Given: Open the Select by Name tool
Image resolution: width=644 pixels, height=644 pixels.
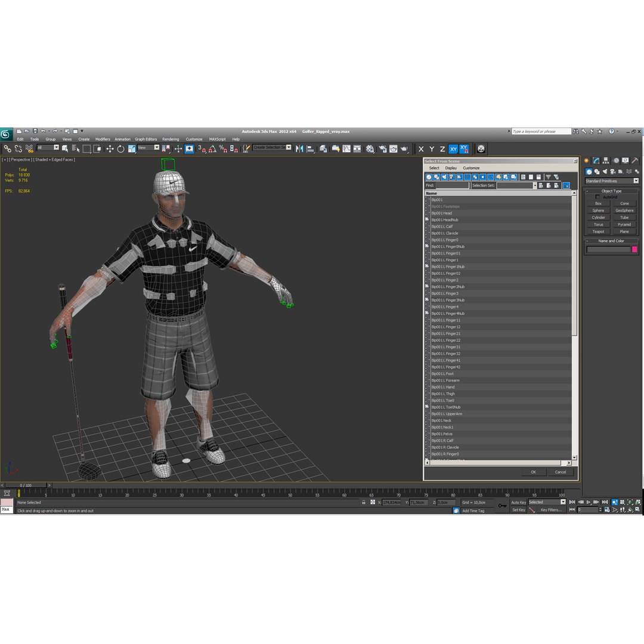Looking at the screenshot, I should point(76,148).
